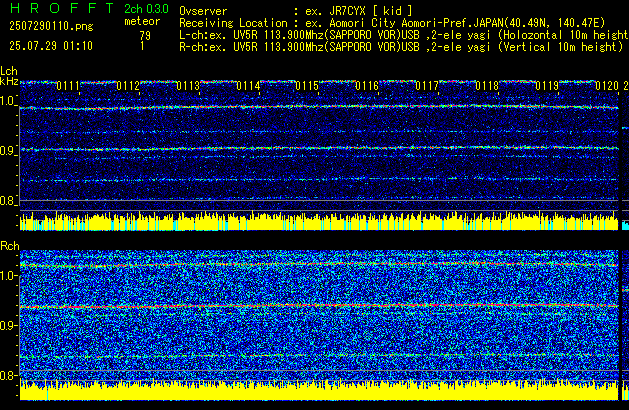Click the Rch 0.8 kHz axis label
Viewport: 629px width, 410px height.
7,375
